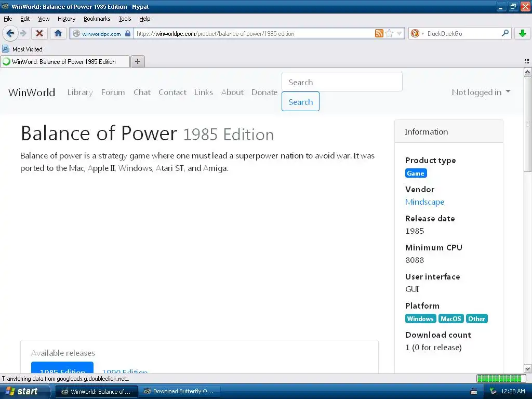Click the 12:28 AM taskbar clock
The height and width of the screenshot is (399, 532).
tap(513, 391)
